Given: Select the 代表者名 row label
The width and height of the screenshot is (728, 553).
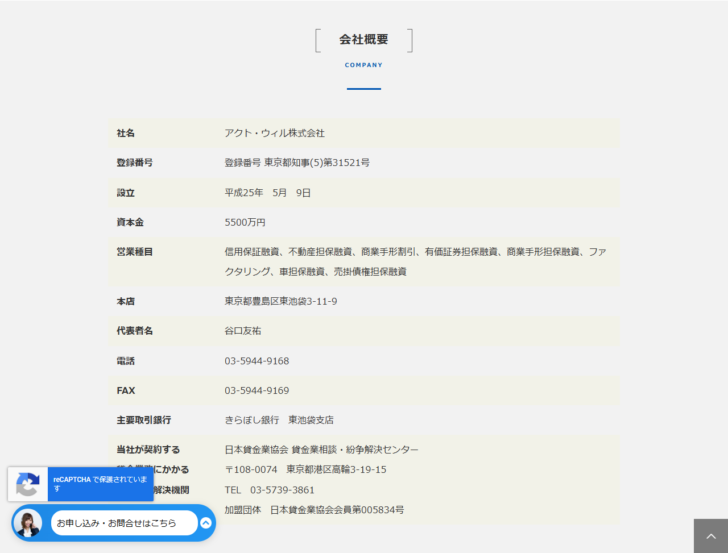Looking at the screenshot, I should point(135,331).
